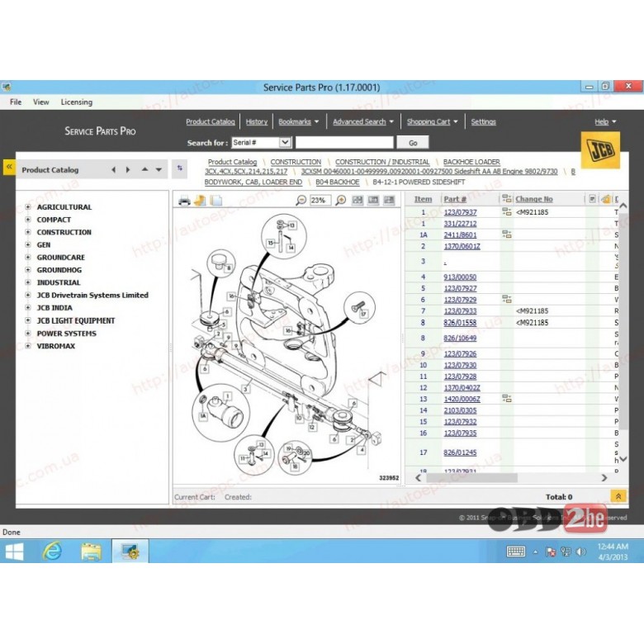Image resolution: width=644 pixels, height=644 pixels.
Task: Expand the cart bar with the yellow chevron button
Action: (x=618, y=496)
